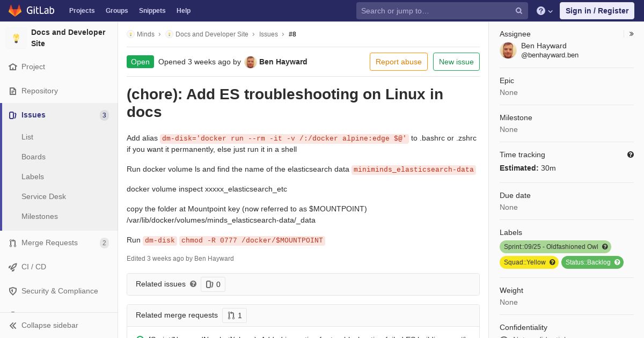The width and height of the screenshot is (644, 338).
Task: Click the Repository file icon
Action: tap(13, 91)
